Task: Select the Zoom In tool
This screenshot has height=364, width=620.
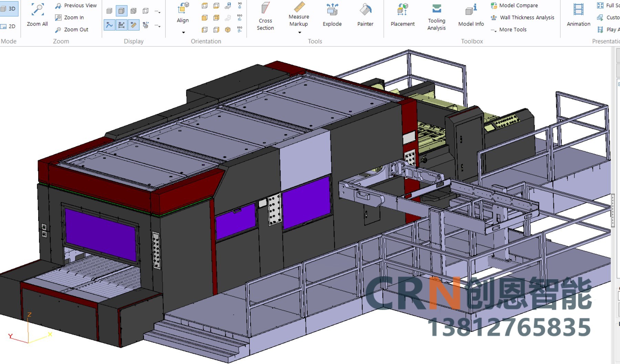Action: pyautogui.click(x=70, y=18)
